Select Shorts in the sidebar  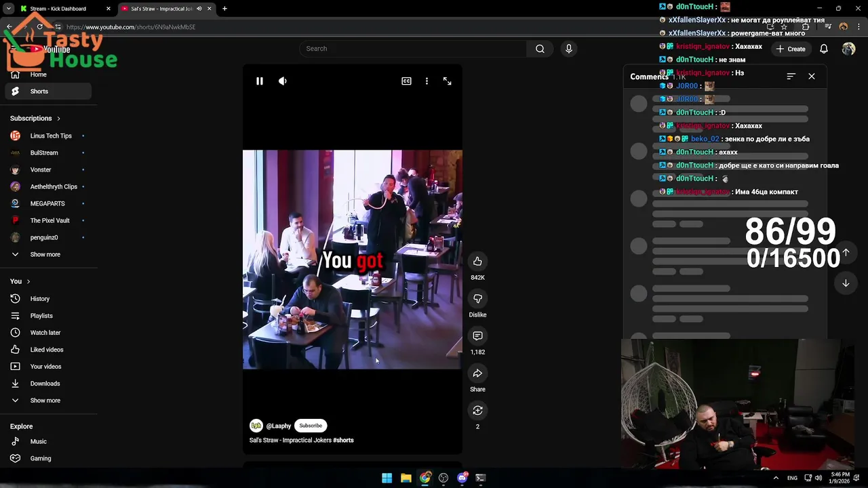click(48, 91)
